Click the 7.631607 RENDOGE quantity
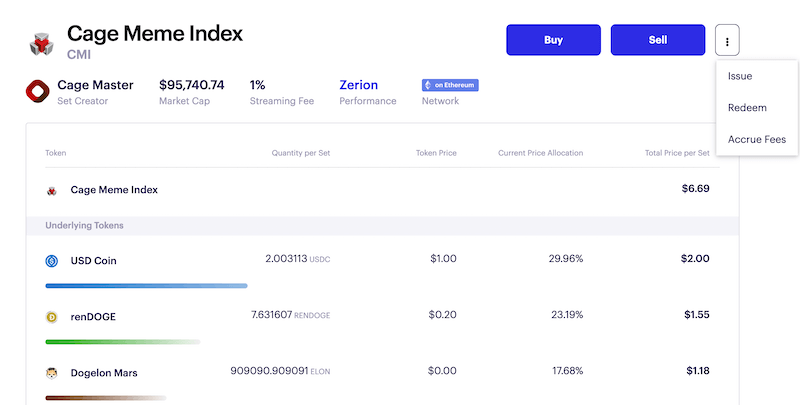 click(x=291, y=315)
